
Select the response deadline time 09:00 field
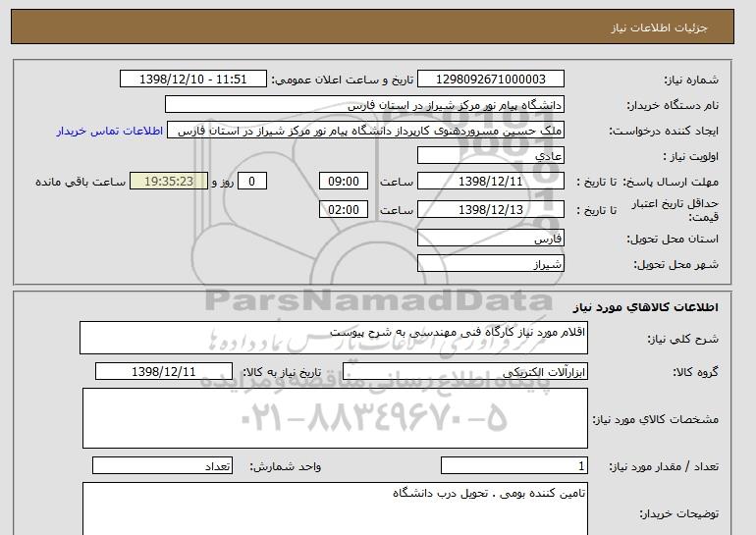tap(344, 182)
